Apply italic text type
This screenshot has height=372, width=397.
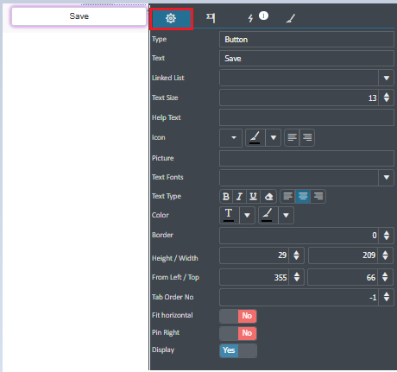(239, 197)
